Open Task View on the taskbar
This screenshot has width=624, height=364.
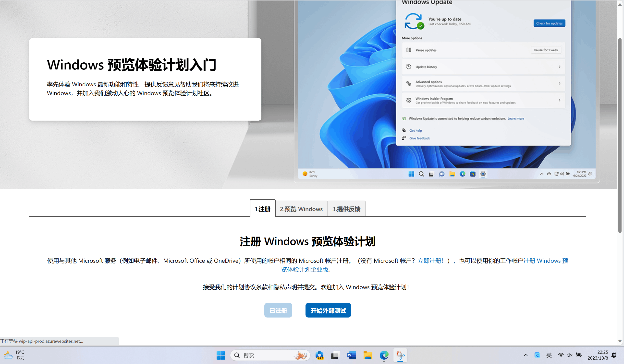pos(335,355)
